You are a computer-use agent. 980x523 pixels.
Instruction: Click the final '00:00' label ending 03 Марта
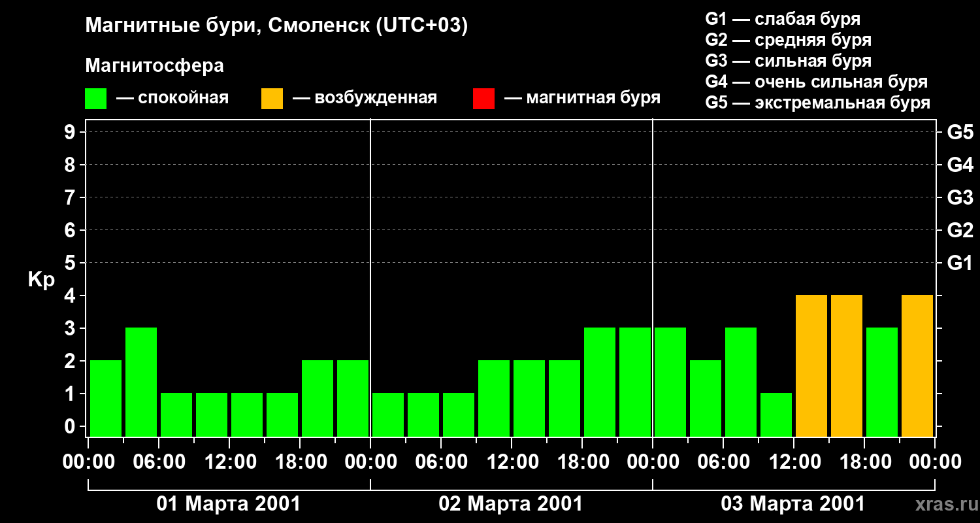(x=935, y=462)
